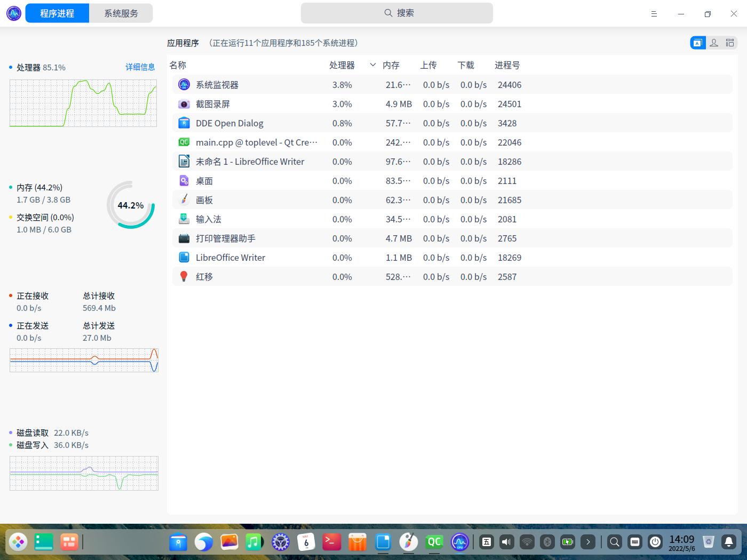Click the System Monitor logo in the titlebar

pos(13,13)
